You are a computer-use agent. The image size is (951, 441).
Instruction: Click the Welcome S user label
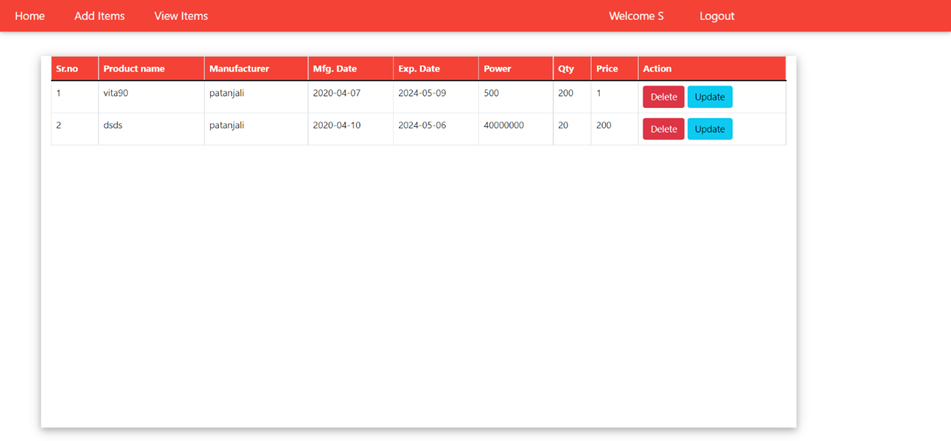(x=636, y=16)
